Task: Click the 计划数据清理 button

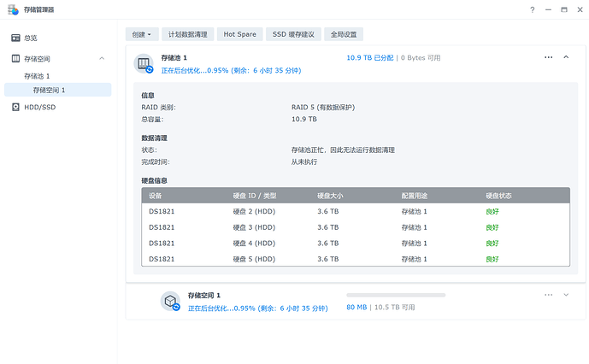Action: click(x=187, y=34)
